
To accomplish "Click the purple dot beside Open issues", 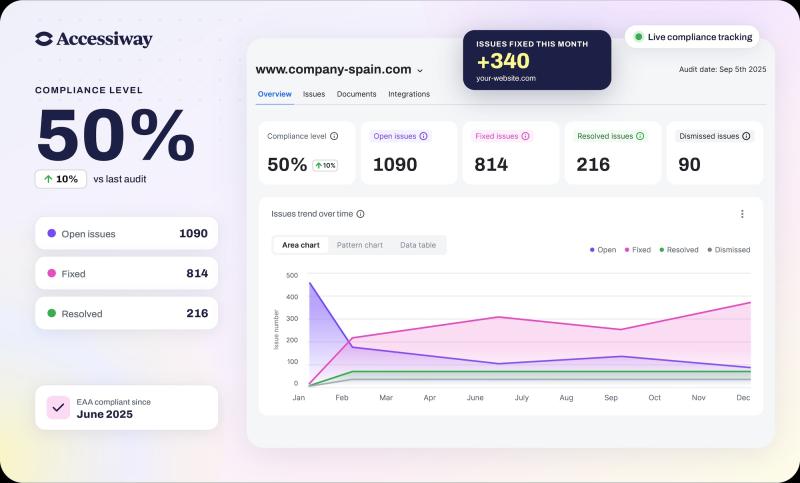I will tap(51, 234).
